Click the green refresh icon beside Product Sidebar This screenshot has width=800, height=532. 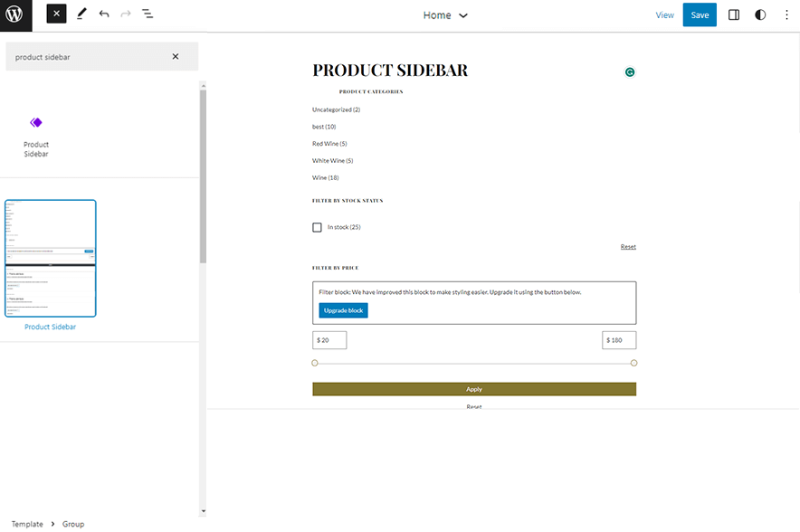click(x=630, y=71)
